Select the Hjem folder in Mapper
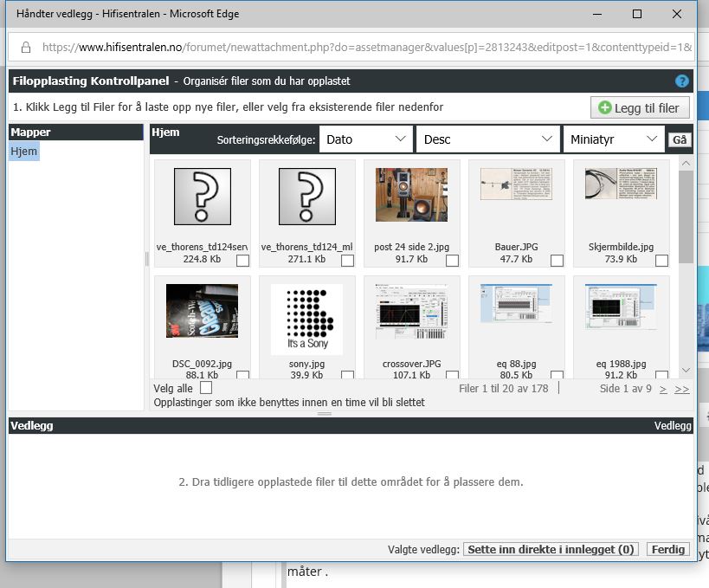This screenshot has width=709, height=588. [x=24, y=152]
